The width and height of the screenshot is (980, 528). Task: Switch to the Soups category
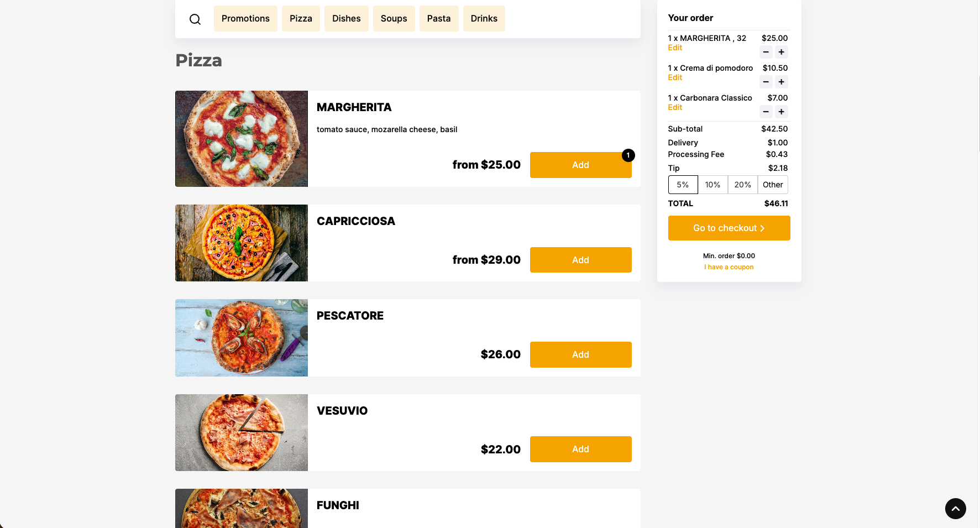click(x=394, y=19)
